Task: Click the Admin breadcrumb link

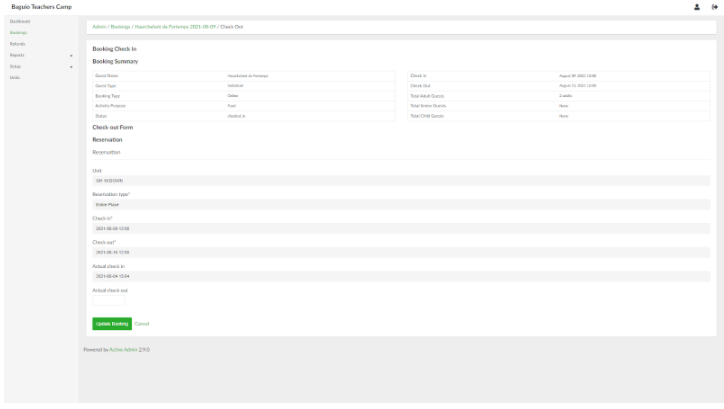Action: [98, 26]
